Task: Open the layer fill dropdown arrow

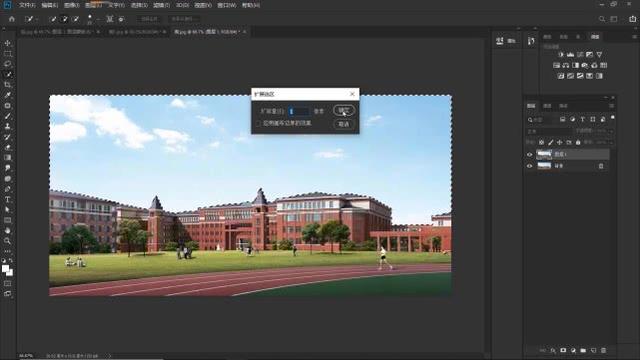Action: 611,142
